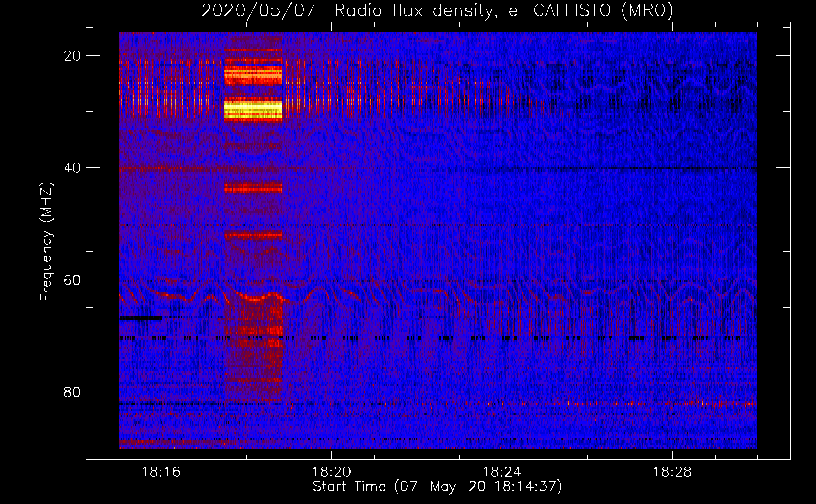Click the 'Start Time (07-May-20 18:14:37)' label
Screen dimensions: 816x504
click(437, 487)
